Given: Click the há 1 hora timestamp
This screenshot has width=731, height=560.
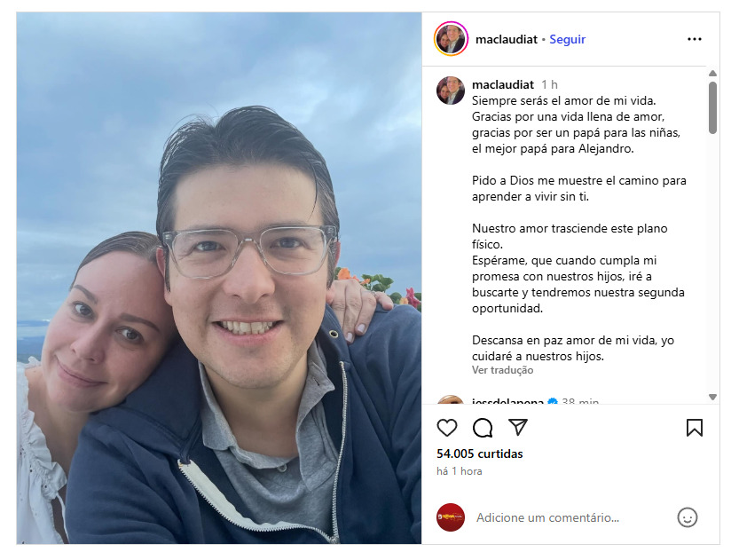Looking at the screenshot, I should tap(460, 471).
